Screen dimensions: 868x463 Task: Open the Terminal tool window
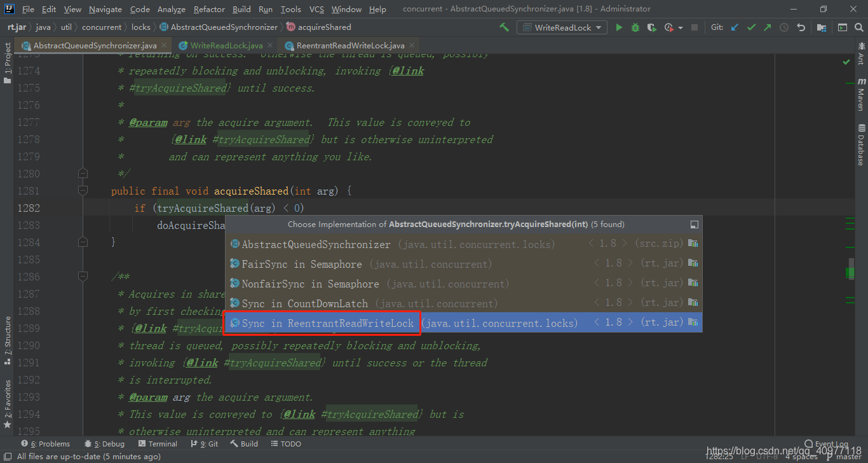click(158, 444)
